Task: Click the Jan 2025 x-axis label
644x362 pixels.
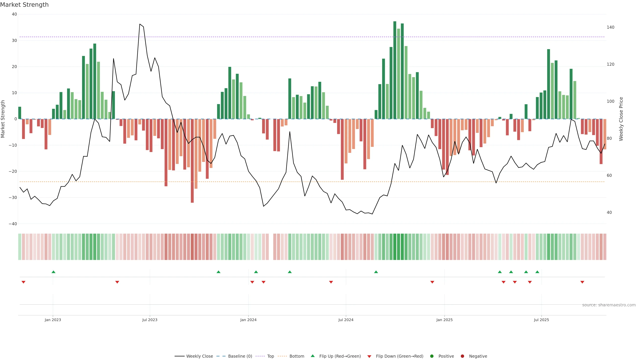Action: [444, 320]
